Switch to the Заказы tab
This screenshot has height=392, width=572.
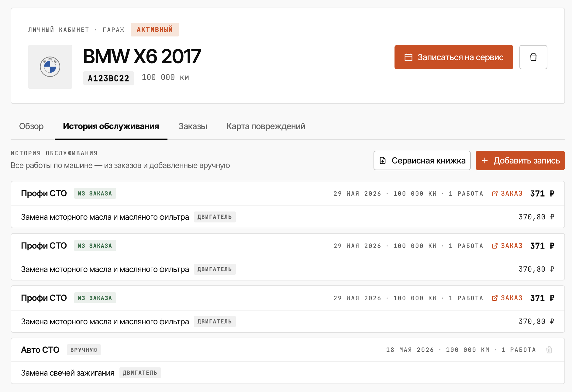(193, 126)
